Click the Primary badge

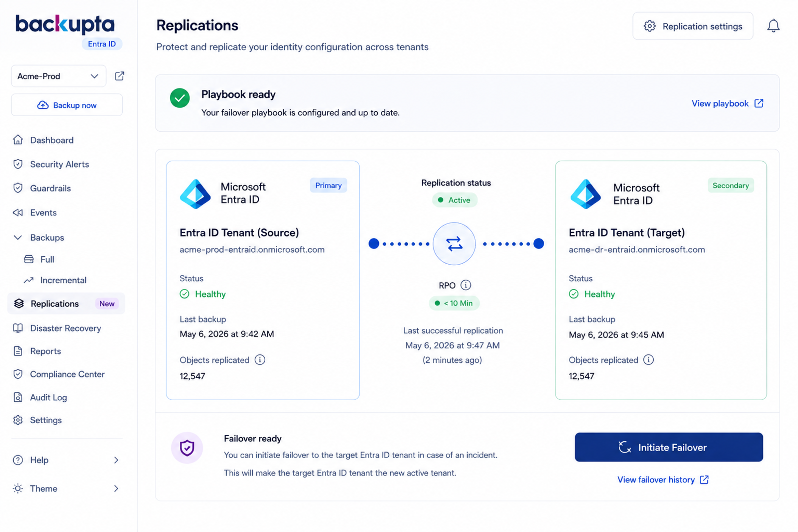[329, 185]
